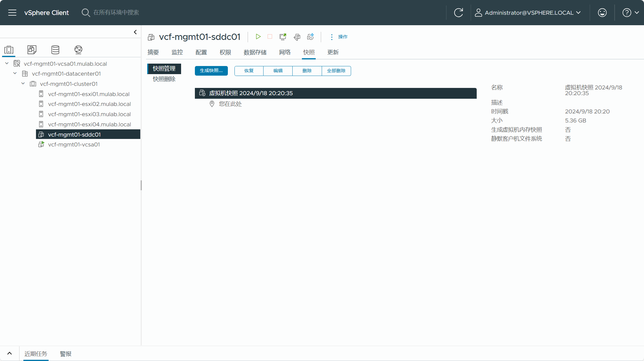The image size is (644, 361).
Task: Click the Launch Web Console icon
Action: tap(283, 37)
